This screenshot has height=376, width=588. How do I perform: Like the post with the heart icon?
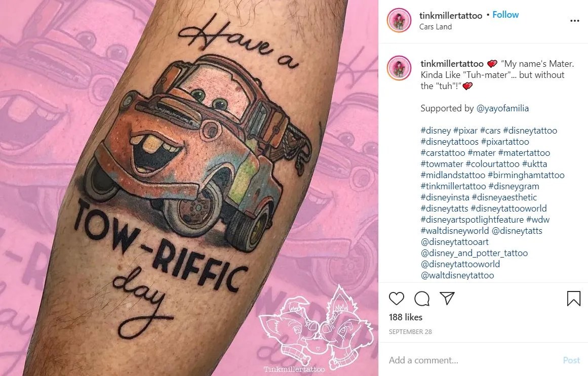point(397,299)
